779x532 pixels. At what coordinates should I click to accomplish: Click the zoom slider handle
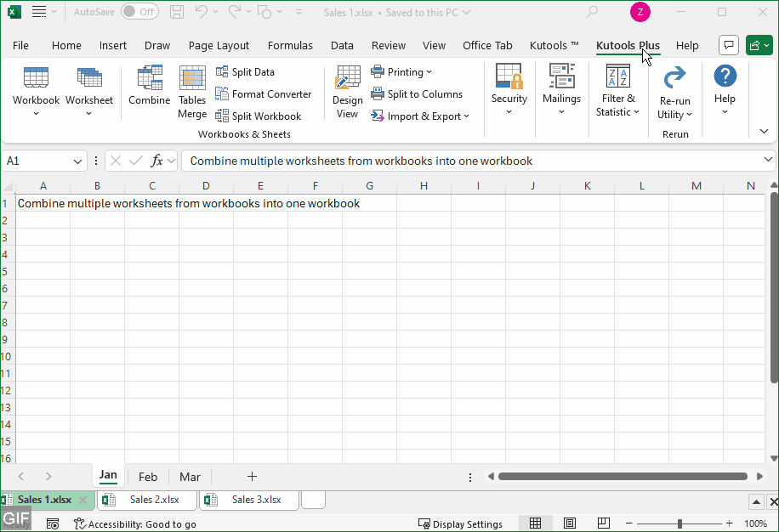tap(679, 523)
